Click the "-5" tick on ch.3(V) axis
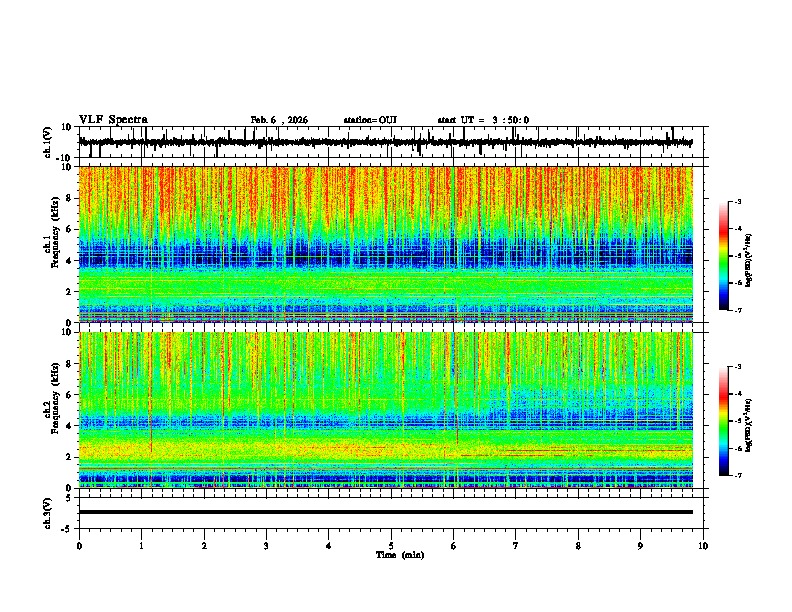Image resolution: width=792 pixels, height=612 pixels. click(67, 529)
